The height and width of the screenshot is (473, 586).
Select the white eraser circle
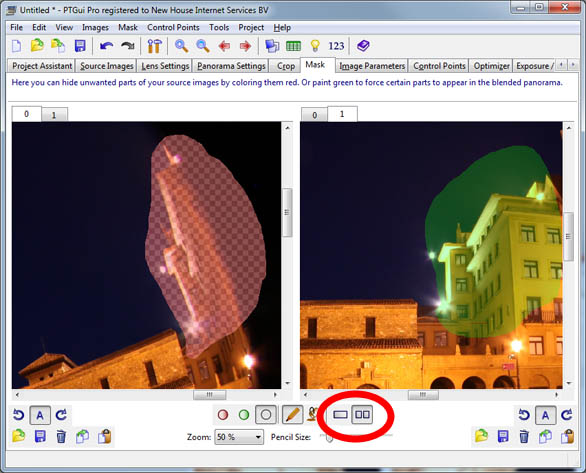(266, 415)
